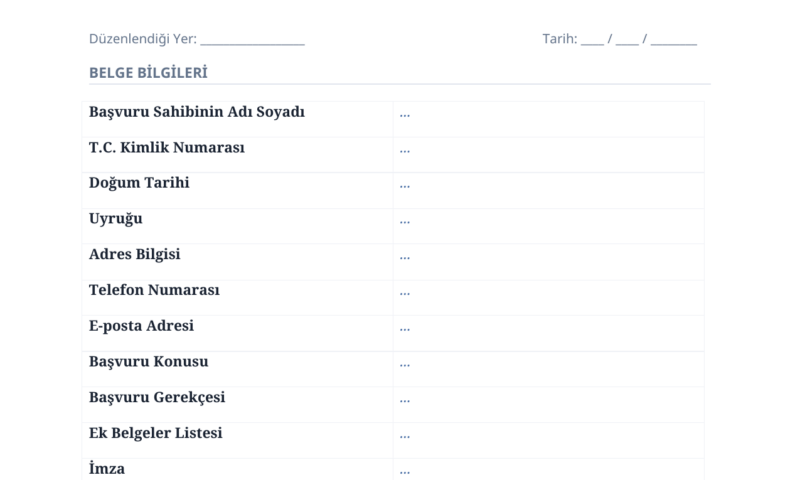Screen dimensions: 800x480
Task: Click the day blank after Tarih
Action: tap(592, 40)
